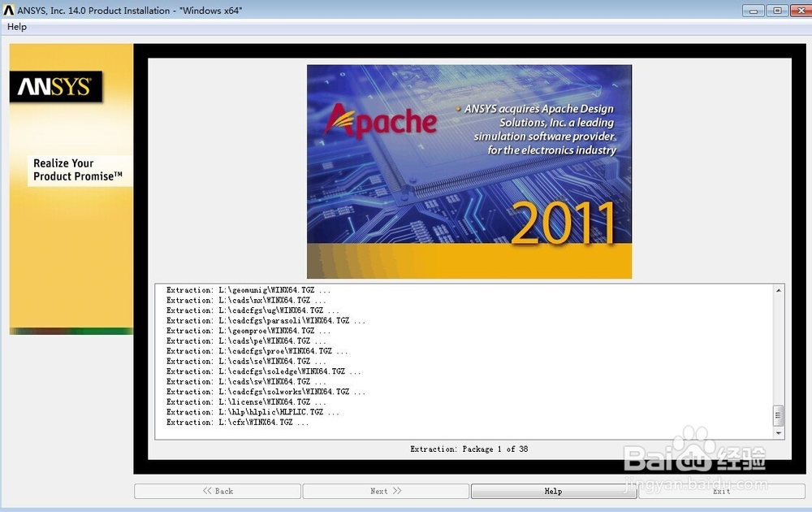Minimize the installer window

(x=753, y=11)
